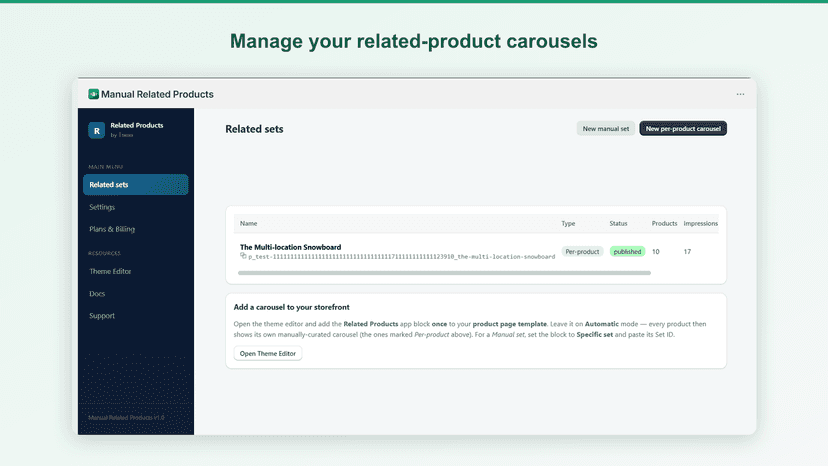
Task: Click the Open Theme Editor button
Action: 268,353
